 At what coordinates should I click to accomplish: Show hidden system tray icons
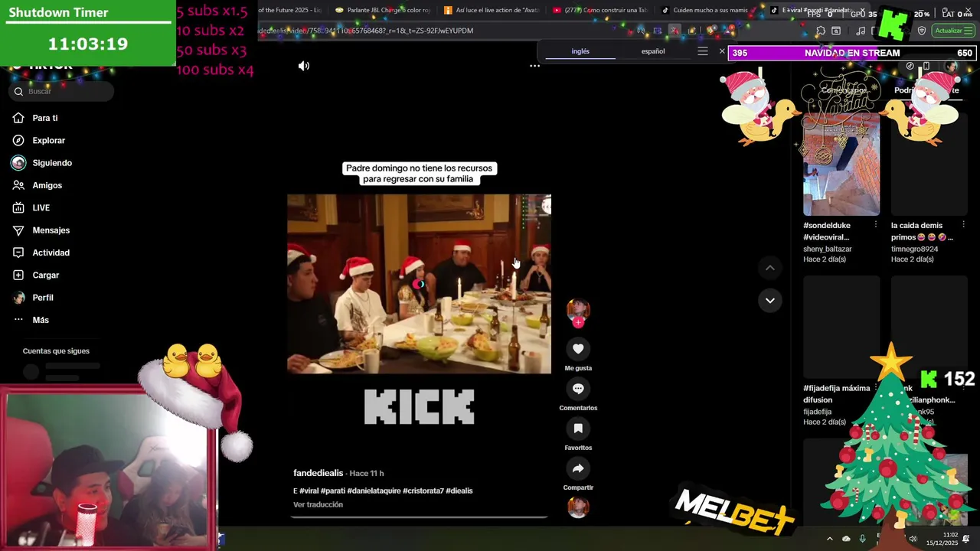(829, 539)
